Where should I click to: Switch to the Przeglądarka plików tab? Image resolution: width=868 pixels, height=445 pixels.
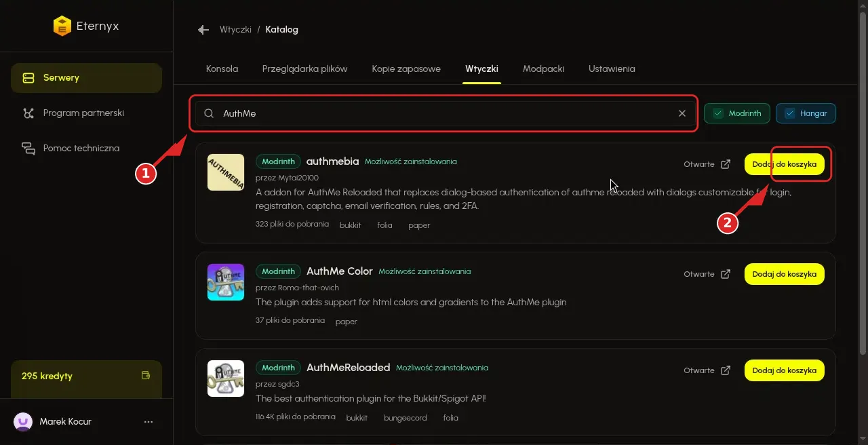click(305, 69)
